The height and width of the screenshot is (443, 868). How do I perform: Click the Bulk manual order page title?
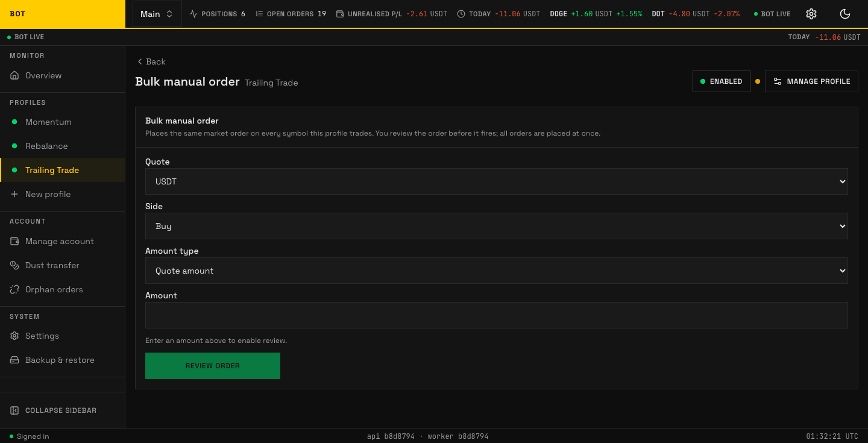pyautogui.click(x=187, y=81)
